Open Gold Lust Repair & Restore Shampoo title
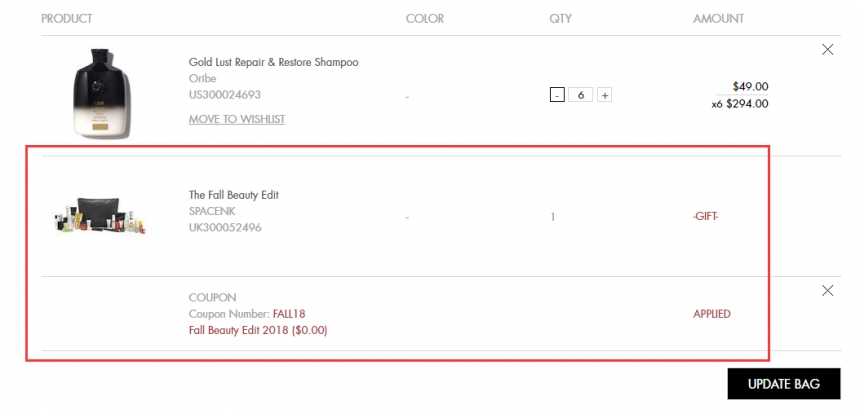860x409 pixels. (273, 62)
